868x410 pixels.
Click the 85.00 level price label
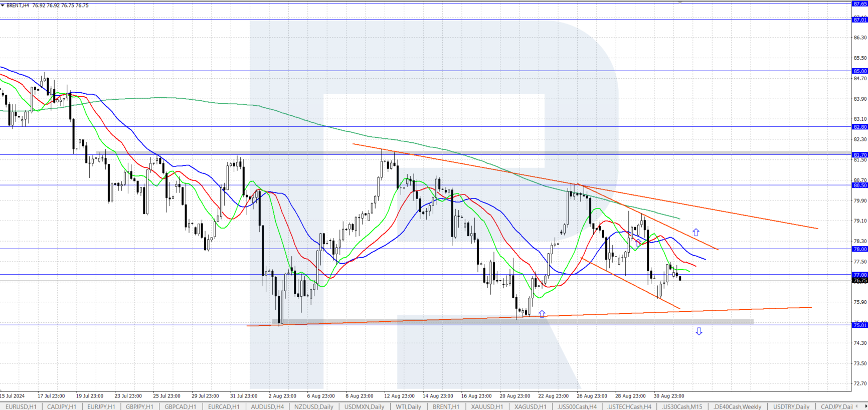point(860,71)
